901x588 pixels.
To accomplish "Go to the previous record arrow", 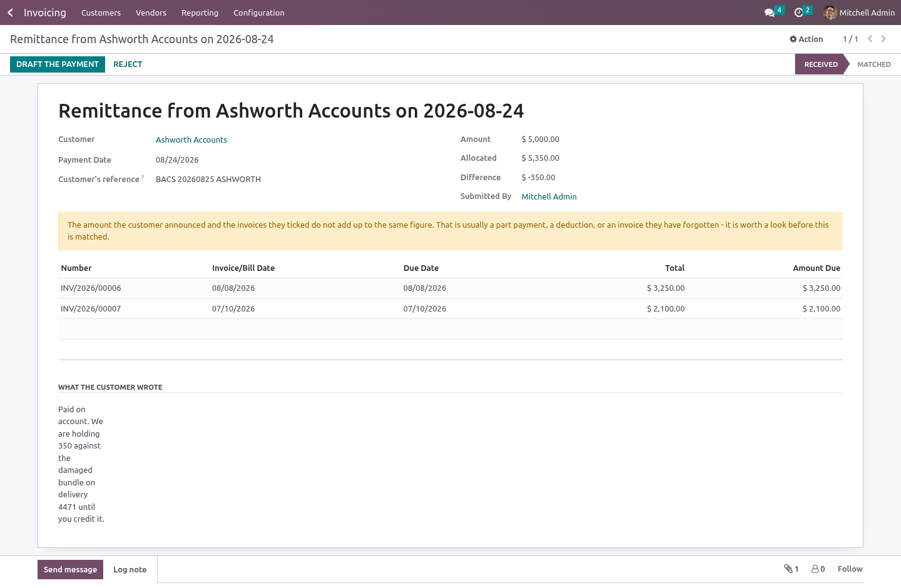I will click(x=870, y=39).
